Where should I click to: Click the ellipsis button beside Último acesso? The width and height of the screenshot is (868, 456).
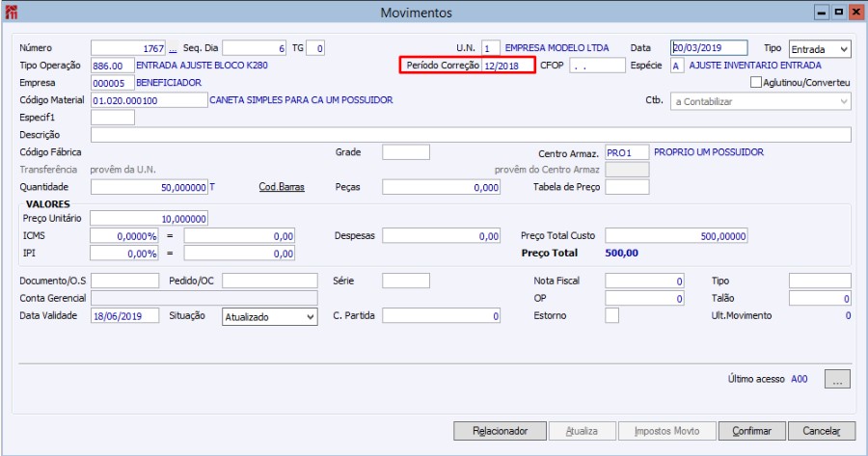[837, 379]
